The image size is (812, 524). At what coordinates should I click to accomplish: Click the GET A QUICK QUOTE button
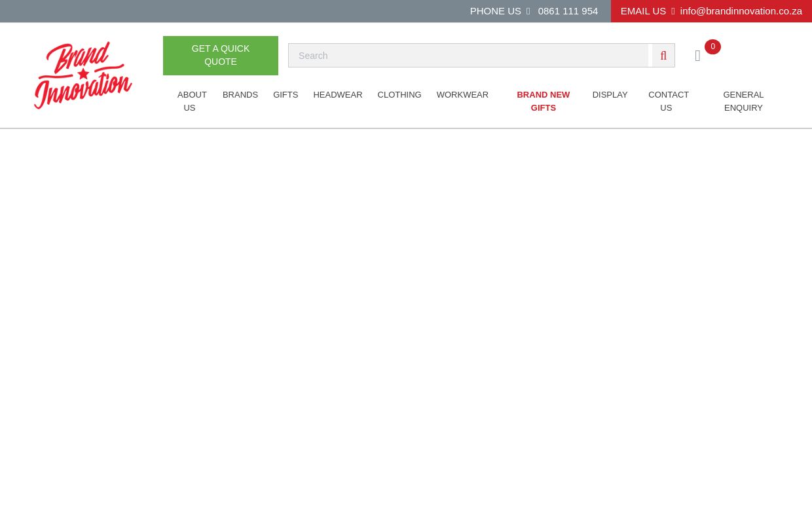221,56
